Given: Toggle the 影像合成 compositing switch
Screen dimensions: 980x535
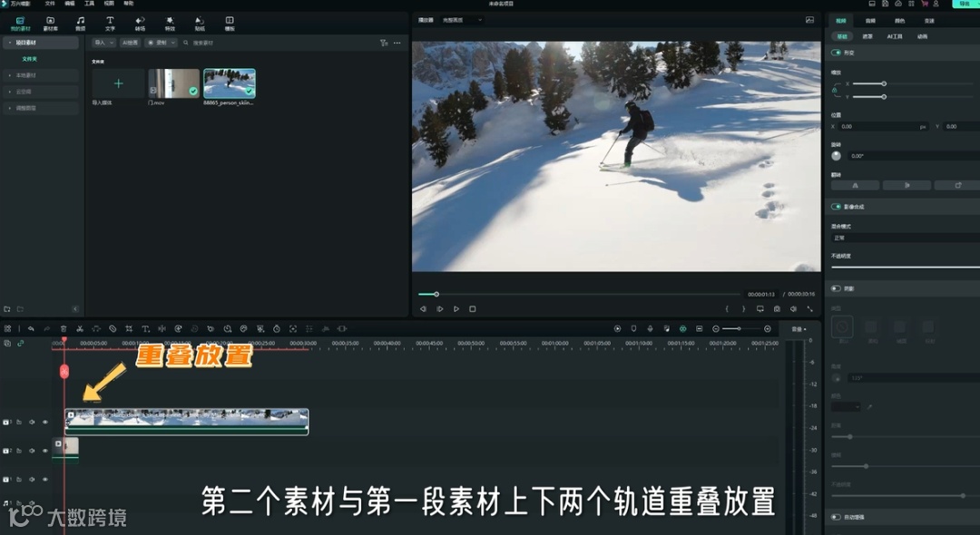Looking at the screenshot, I should (x=837, y=207).
